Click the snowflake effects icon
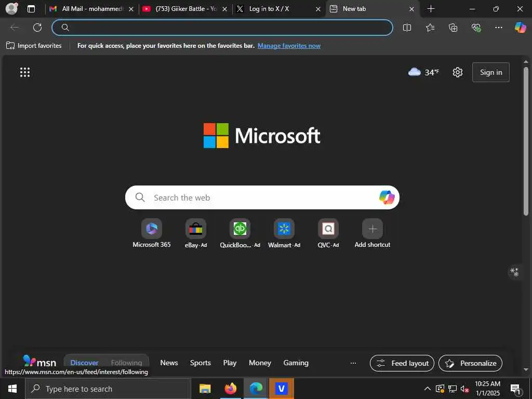This screenshot has width=532, height=399. tap(515, 272)
